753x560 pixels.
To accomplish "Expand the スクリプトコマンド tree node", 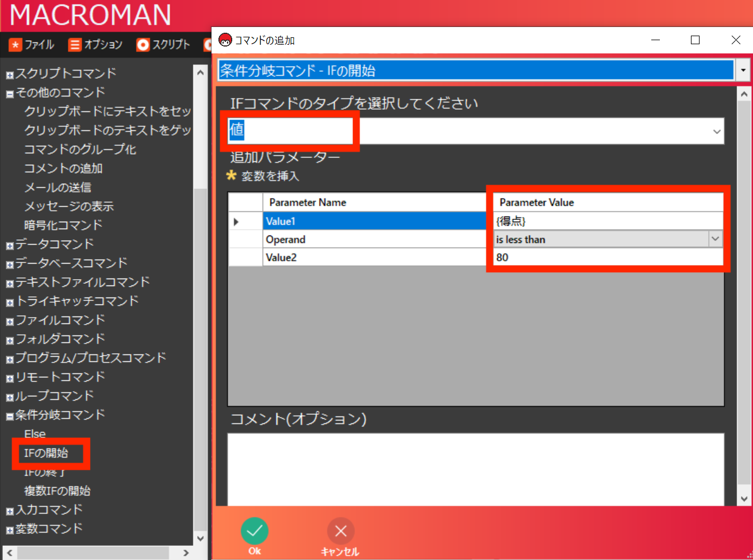I will 10,74.
